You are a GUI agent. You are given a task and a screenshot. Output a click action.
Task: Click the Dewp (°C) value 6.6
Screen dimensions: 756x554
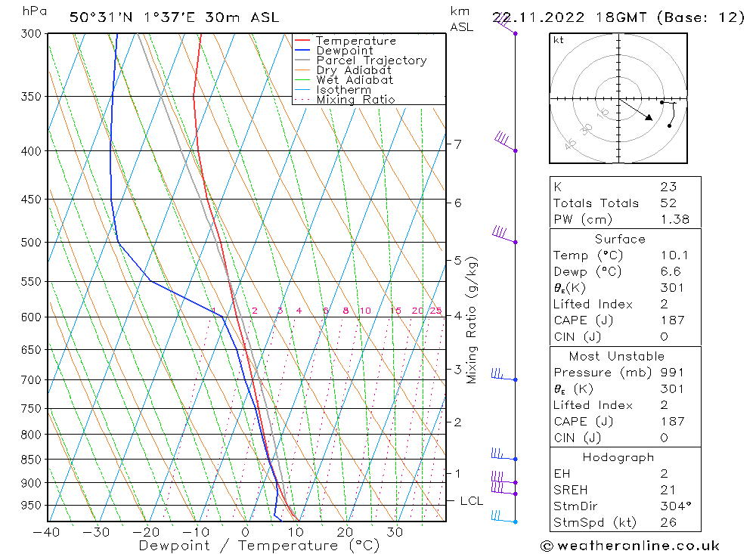pyautogui.click(x=671, y=271)
